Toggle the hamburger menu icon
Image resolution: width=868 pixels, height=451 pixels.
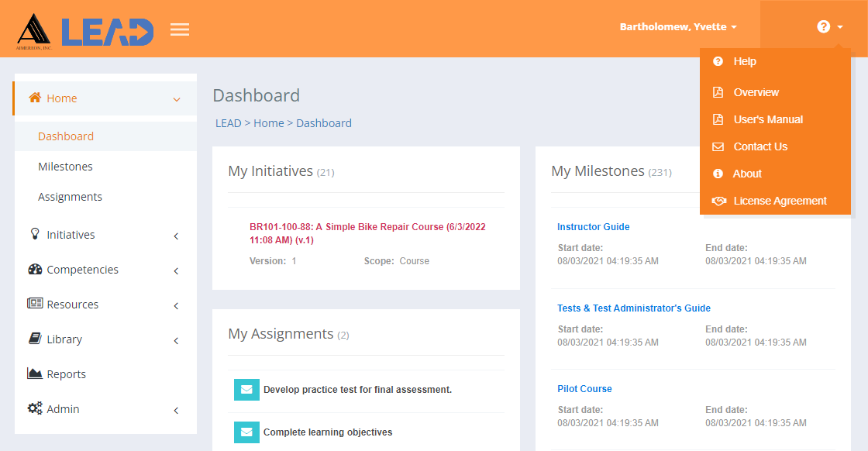(x=179, y=29)
